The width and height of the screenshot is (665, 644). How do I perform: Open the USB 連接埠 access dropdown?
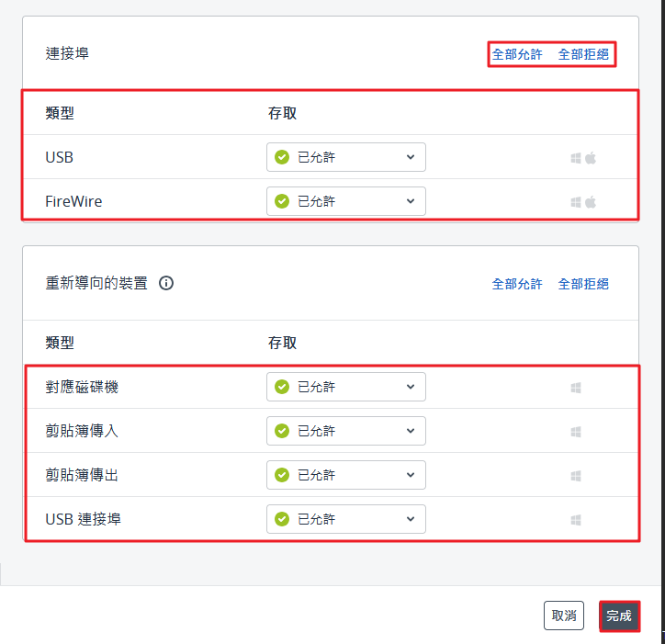point(345,519)
